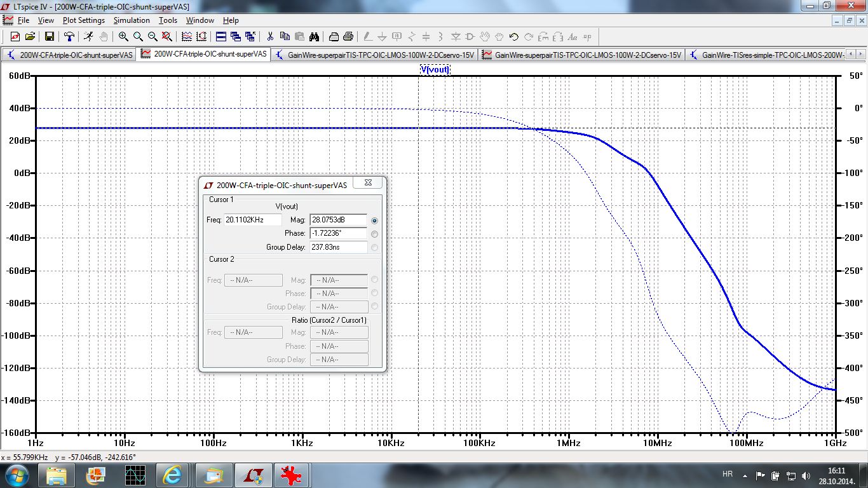Click Cursor 1 Group Delay field 237.83ns
868x488 pixels.
339,247
